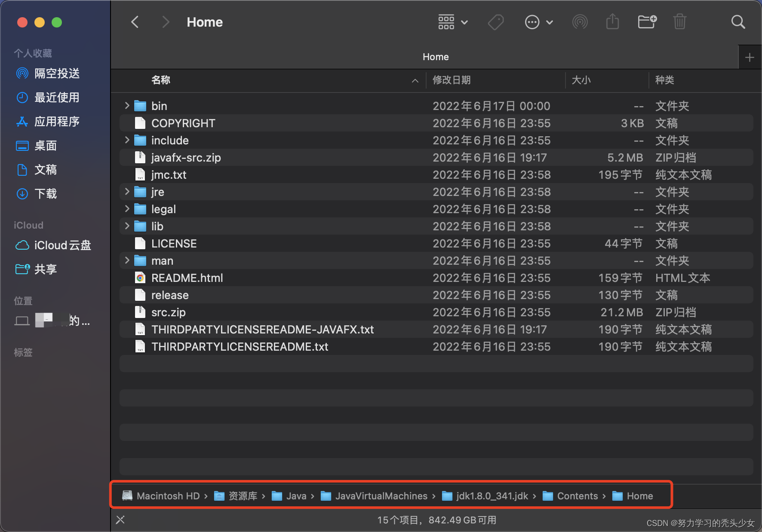Click the back navigation arrow
Image resolution: width=762 pixels, height=532 pixels.
pos(135,22)
